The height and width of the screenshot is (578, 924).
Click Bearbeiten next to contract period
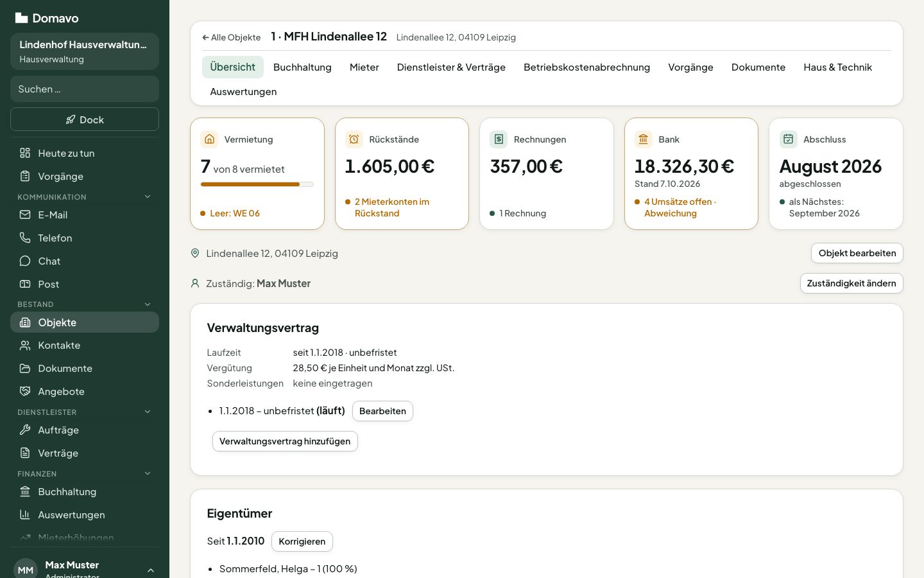click(x=382, y=411)
